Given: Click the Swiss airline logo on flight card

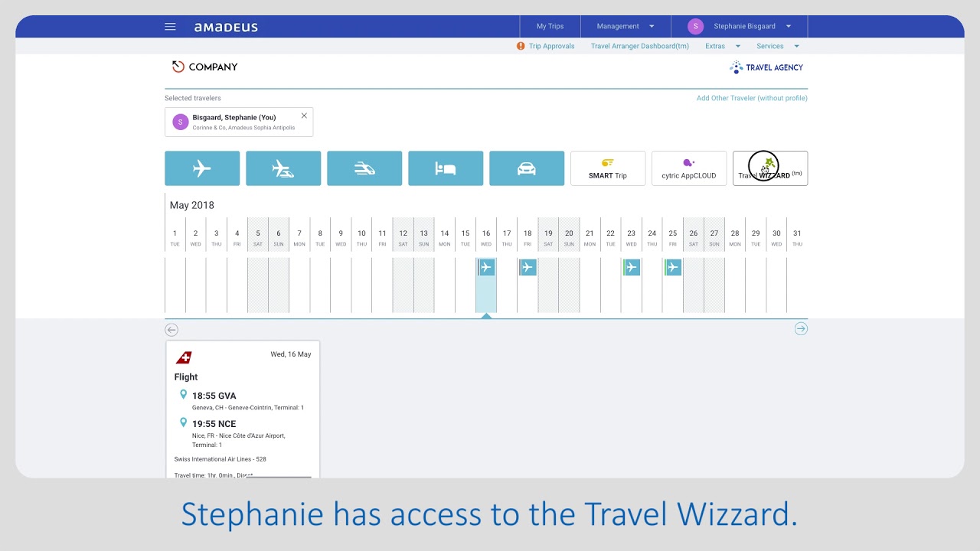Looking at the screenshot, I should (x=184, y=357).
